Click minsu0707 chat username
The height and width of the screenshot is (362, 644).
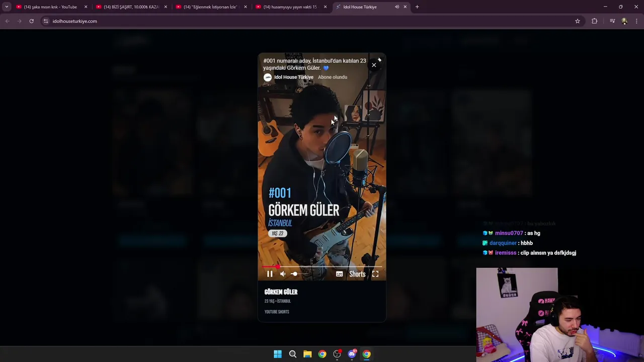click(509, 233)
